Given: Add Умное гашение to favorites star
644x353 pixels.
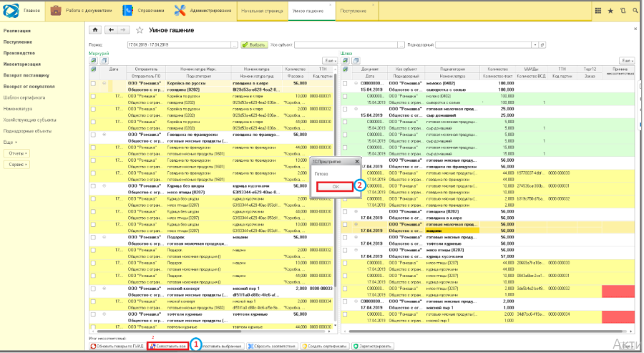Looking at the screenshot, I should tap(140, 30).
